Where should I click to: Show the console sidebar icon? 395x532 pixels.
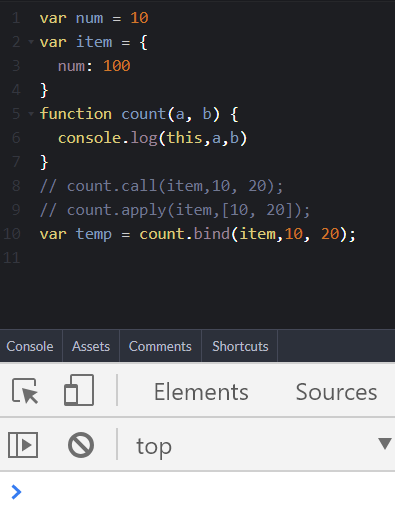coord(23,445)
